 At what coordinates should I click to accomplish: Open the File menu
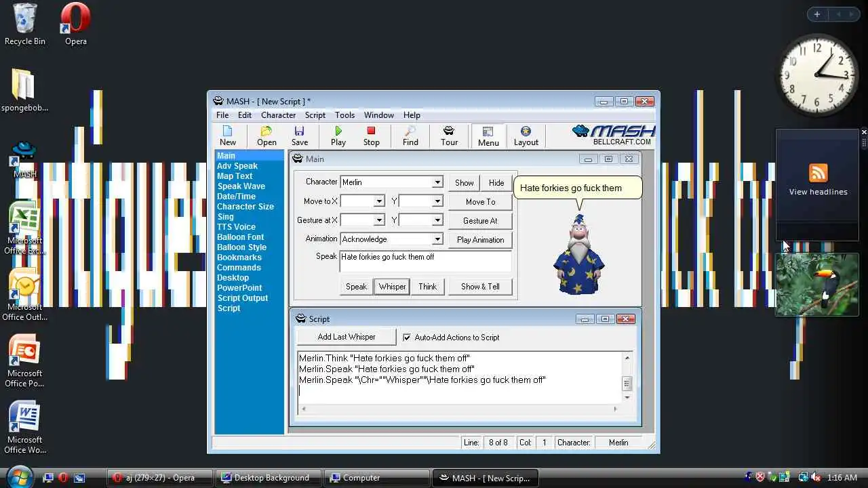(x=222, y=115)
